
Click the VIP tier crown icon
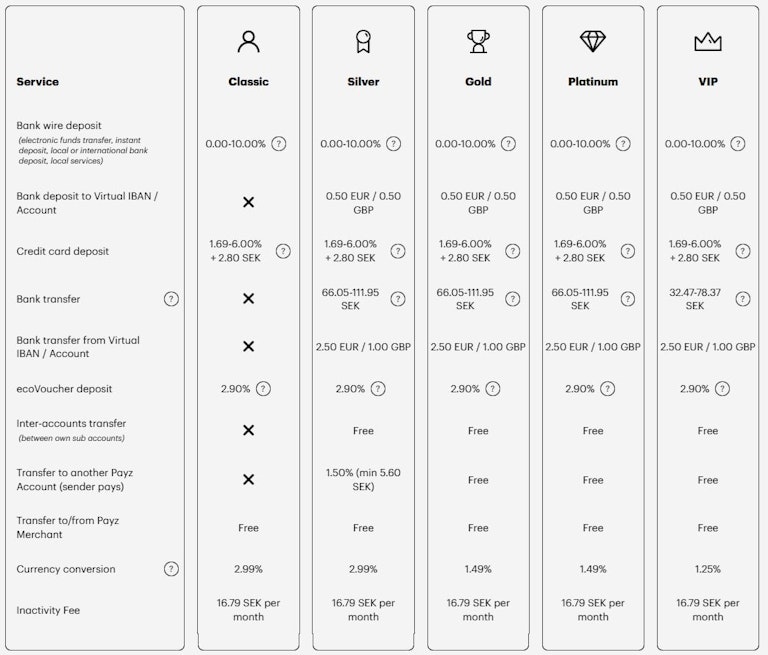pyautogui.click(x=708, y=42)
